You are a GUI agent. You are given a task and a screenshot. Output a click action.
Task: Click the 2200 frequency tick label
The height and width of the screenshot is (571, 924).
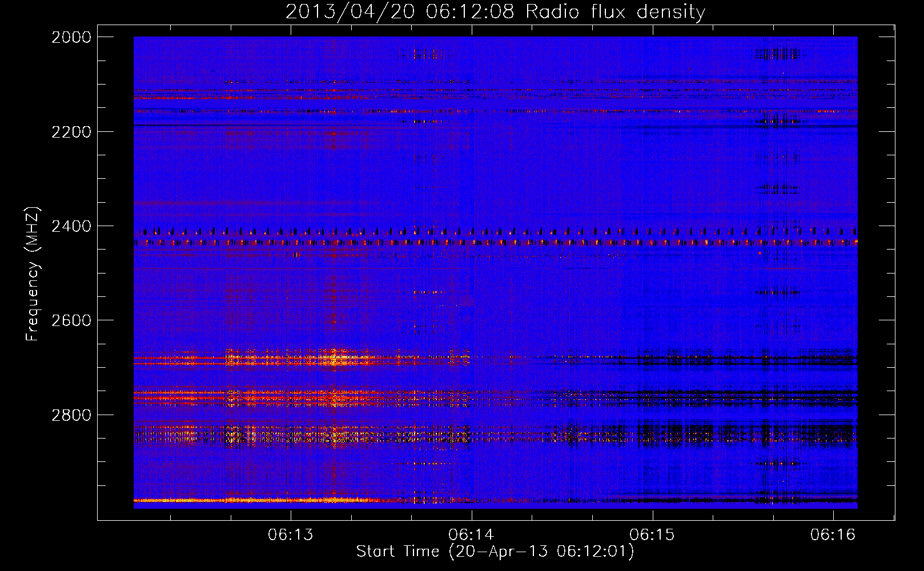click(x=71, y=132)
